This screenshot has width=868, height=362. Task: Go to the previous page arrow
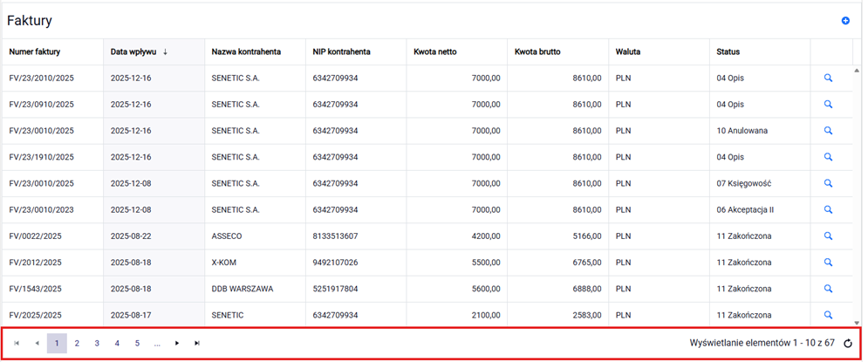[x=37, y=343]
